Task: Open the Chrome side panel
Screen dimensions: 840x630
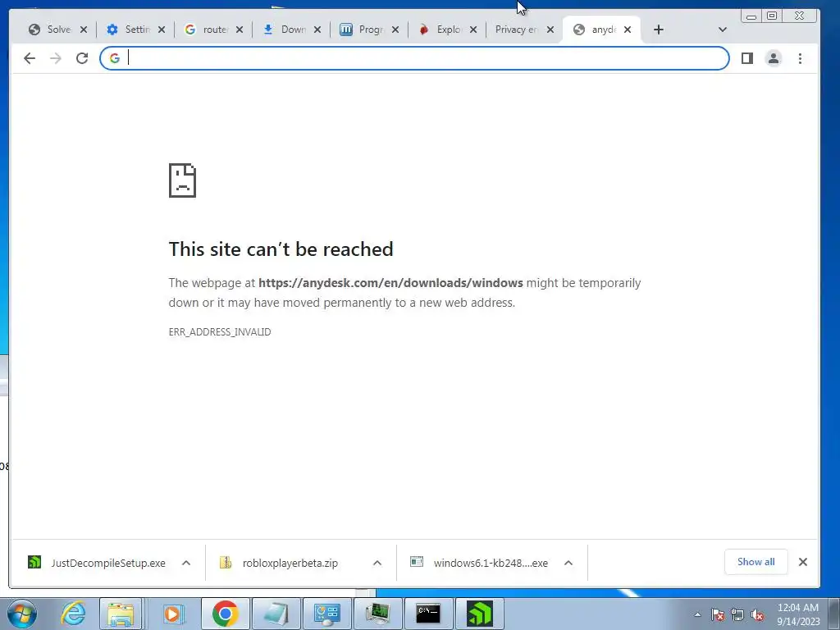Action: (747, 58)
